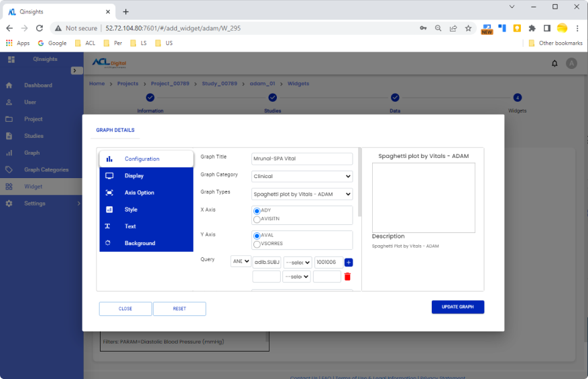Choose the VSORRES radio button for Y Axis

(x=257, y=244)
